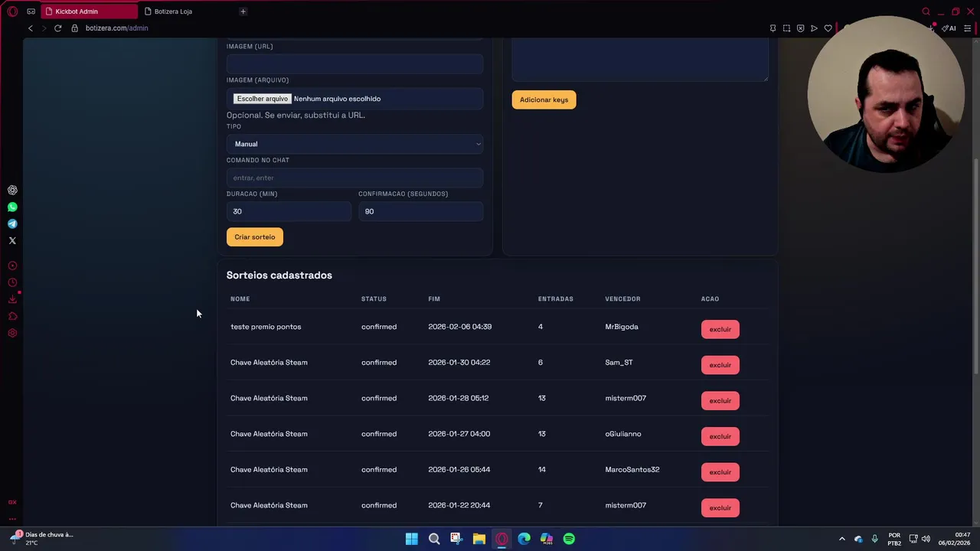The image size is (980, 551).
Task: Open the sidebar player icon below X
Action: coord(12,266)
